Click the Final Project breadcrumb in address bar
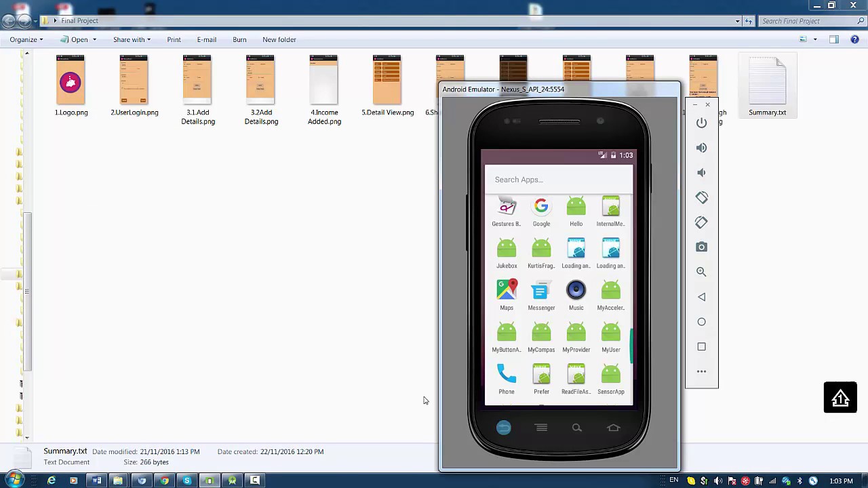Screen dimensions: 868x488 pos(79,21)
